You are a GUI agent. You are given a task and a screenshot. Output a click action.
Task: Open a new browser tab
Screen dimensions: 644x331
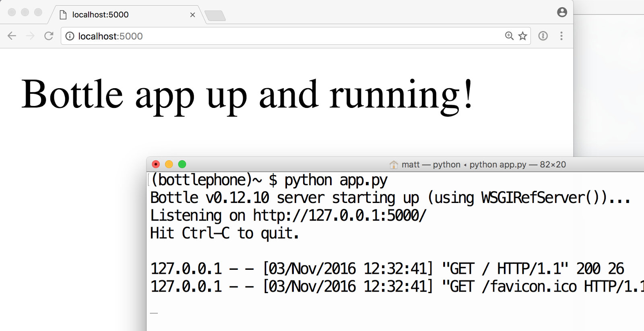coord(215,16)
